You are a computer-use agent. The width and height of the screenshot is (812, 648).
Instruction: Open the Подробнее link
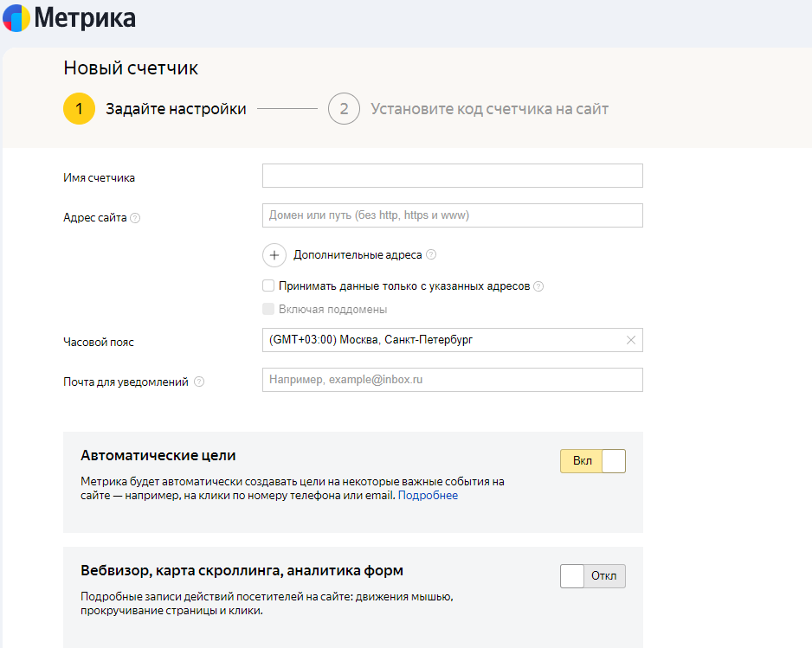(x=428, y=496)
